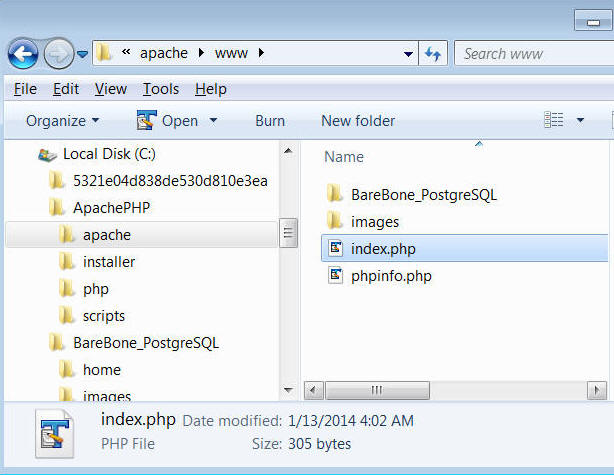The height and width of the screenshot is (475, 614).
Task: Select the installer folder in tree
Action: click(109, 262)
